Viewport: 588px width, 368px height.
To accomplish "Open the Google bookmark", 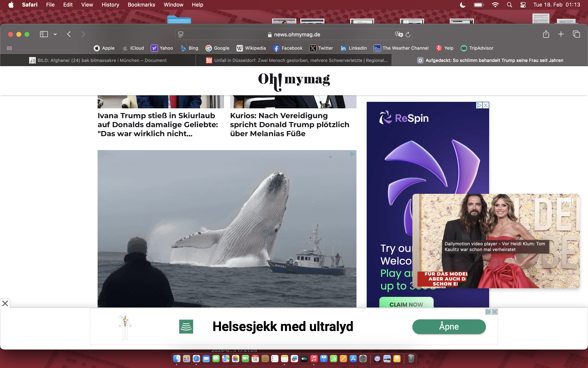I will 217,48.
